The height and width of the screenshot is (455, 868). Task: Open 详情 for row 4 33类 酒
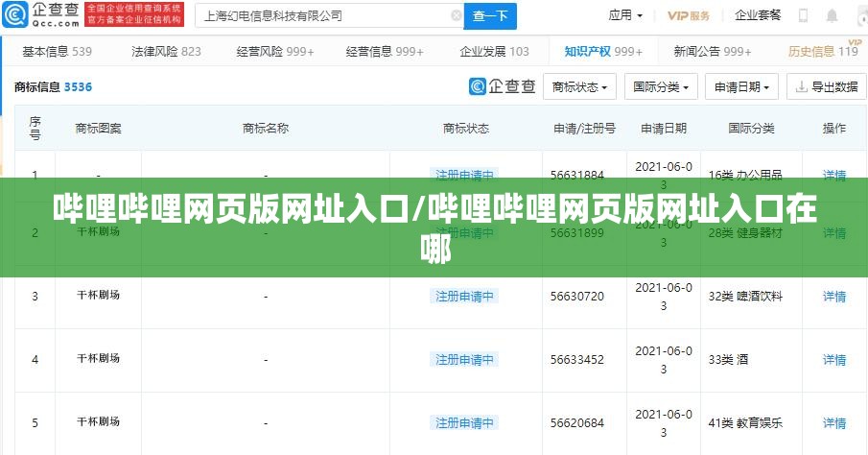click(x=834, y=360)
